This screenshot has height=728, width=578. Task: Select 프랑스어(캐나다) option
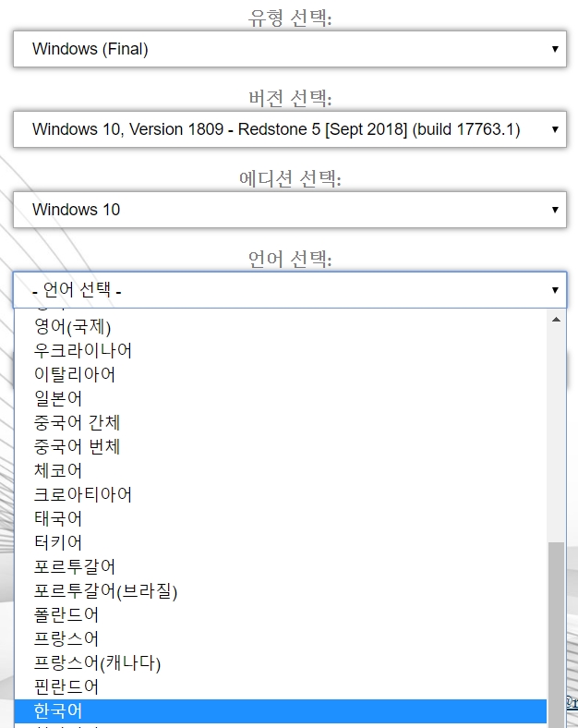click(280, 663)
